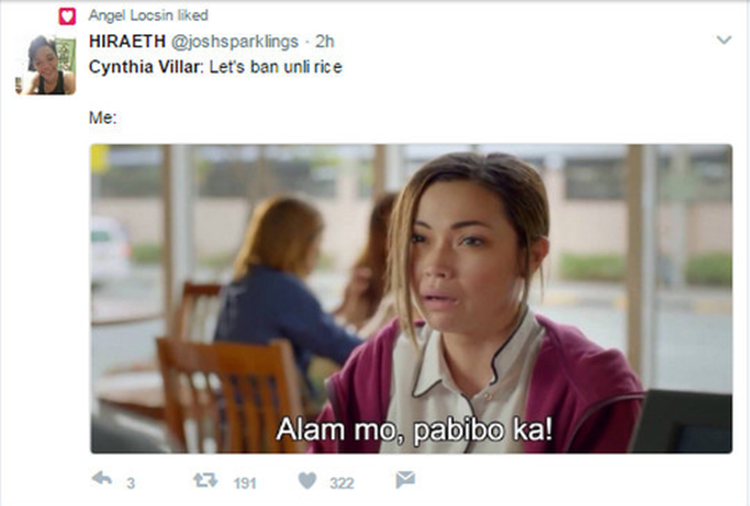The image size is (750, 506).
Task: Expand the tweet options chevron
Action: click(x=724, y=40)
